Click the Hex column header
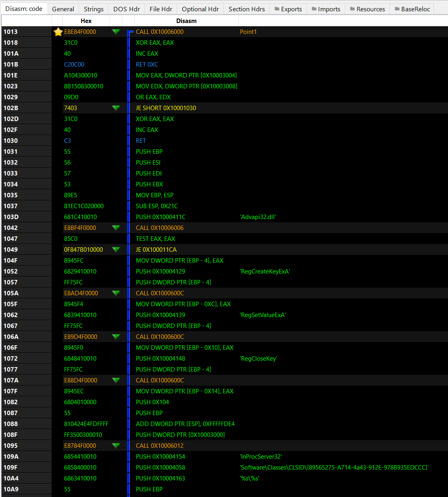 tap(86, 21)
